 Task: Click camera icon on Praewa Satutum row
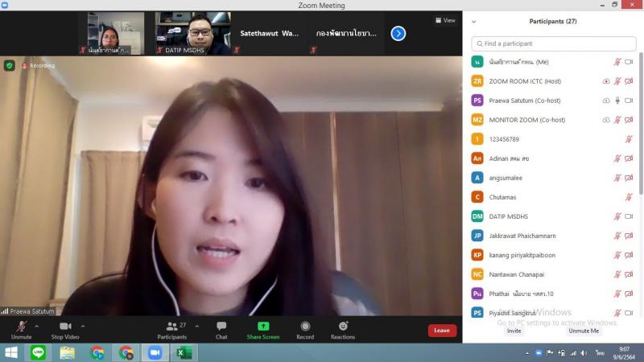pos(629,101)
